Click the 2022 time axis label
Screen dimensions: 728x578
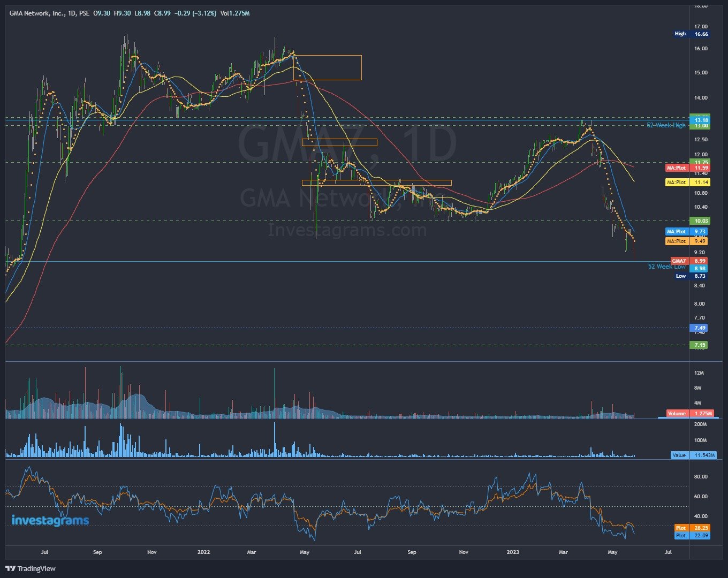[203, 552]
